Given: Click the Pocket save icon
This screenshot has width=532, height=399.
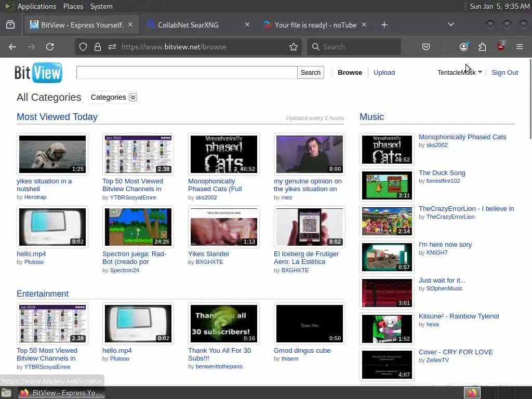Looking at the screenshot, I should (x=426, y=47).
